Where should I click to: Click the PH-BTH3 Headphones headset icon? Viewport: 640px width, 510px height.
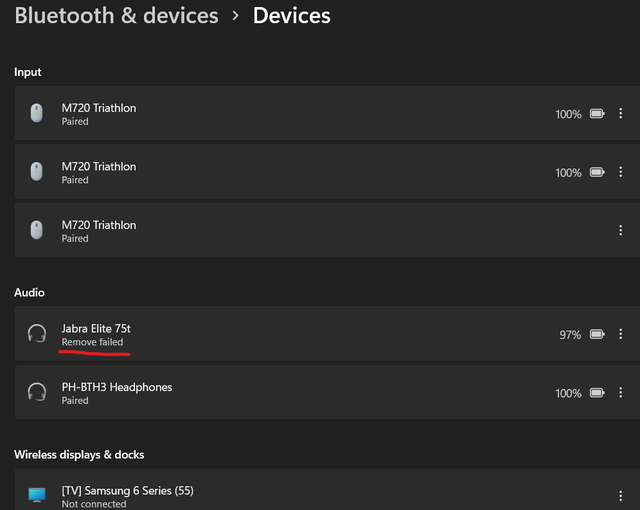(x=37, y=392)
